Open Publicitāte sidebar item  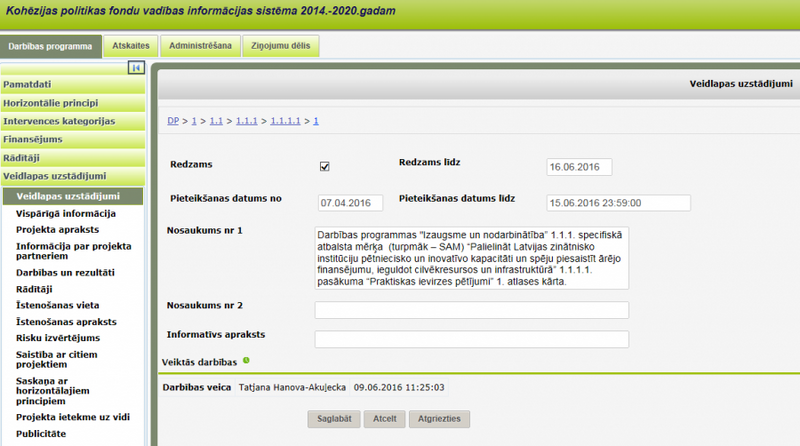[x=41, y=434]
